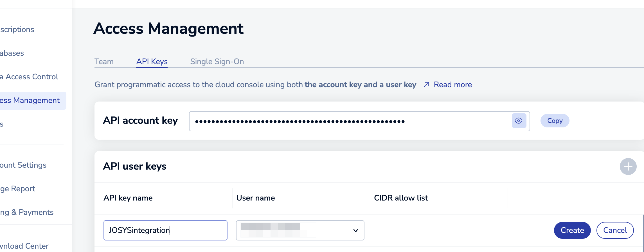Open Account Settings from the sidebar
The image size is (644, 252).
[24, 165]
